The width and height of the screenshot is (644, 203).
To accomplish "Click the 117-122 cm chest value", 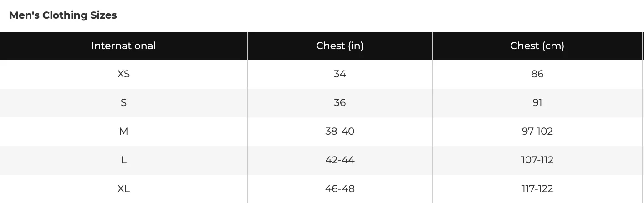I will (x=537, y=188).
